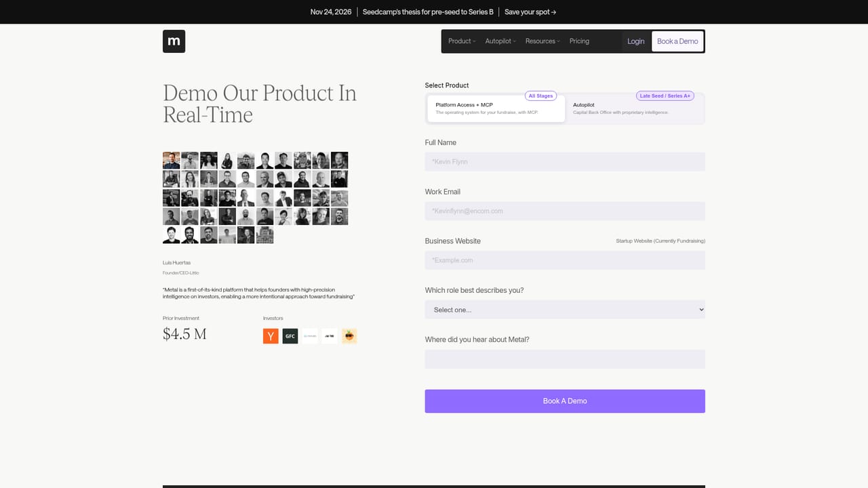
Task: Focus the Work Email input field
Action: click(x=565, y=211)
